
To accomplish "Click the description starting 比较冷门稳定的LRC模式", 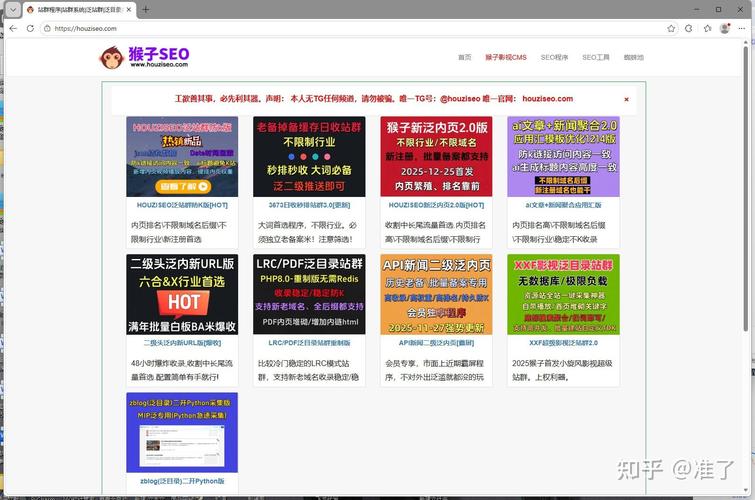I will coord(308,370).
